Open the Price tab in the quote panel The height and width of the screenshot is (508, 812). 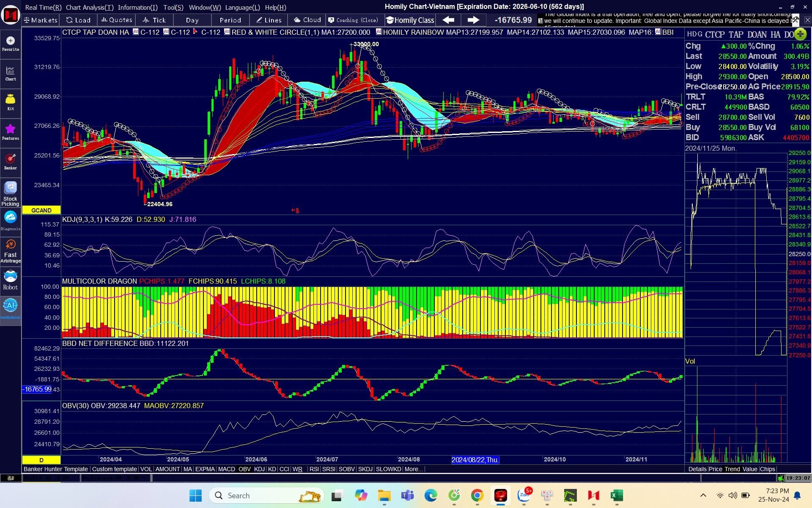[715, 469]
